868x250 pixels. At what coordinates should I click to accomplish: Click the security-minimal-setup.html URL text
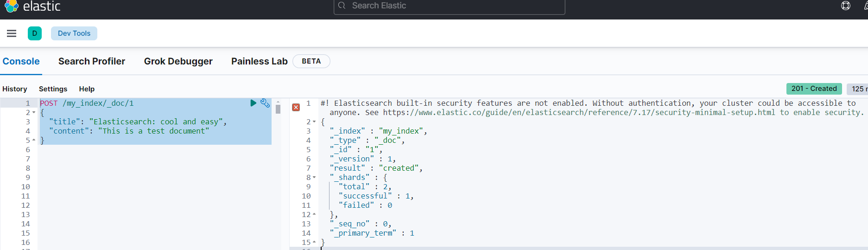click(579, 112)
